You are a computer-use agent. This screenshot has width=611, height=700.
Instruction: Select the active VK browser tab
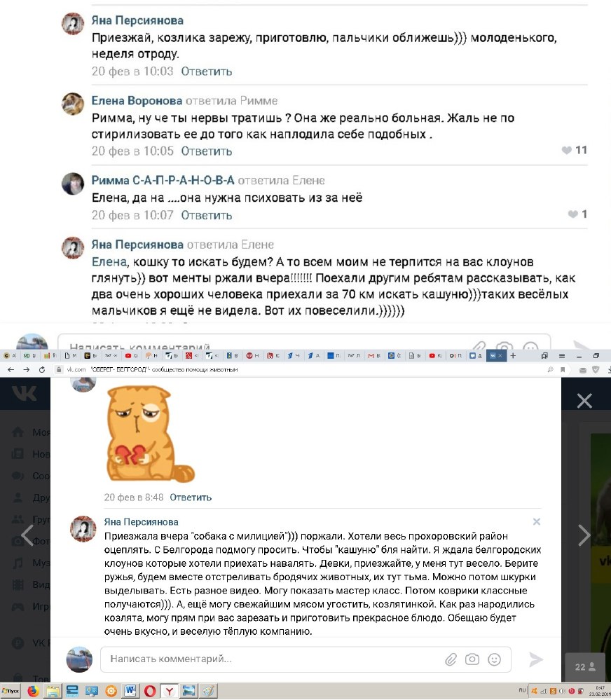(x=496, y=356)
